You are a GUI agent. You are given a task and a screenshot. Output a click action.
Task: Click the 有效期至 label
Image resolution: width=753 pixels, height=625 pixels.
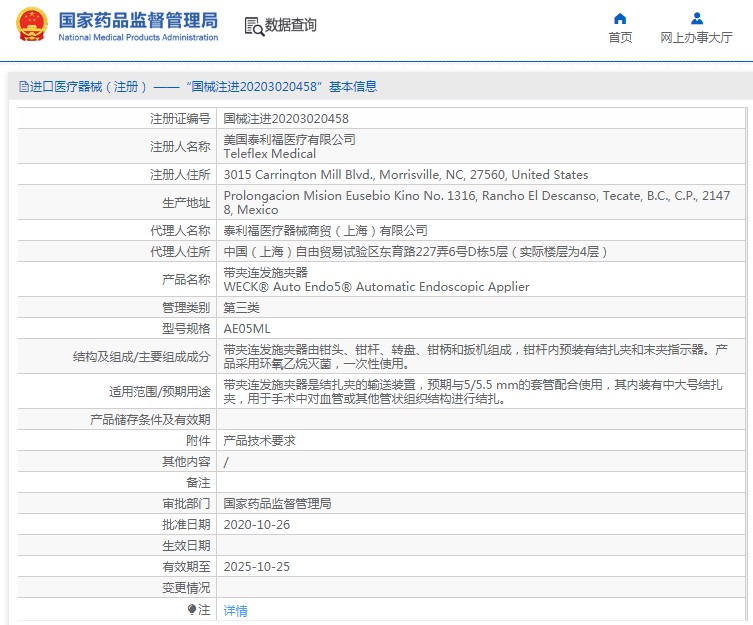[186, 567]
